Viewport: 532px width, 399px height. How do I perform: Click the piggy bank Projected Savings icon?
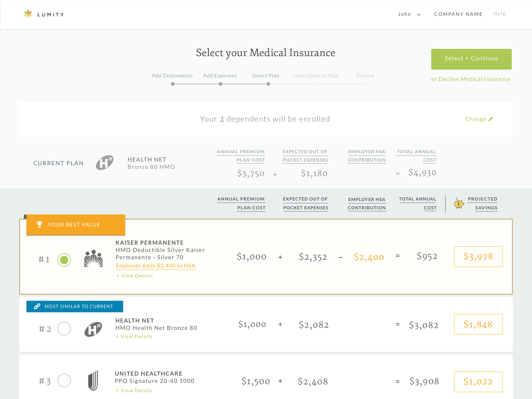click(459, 203)
